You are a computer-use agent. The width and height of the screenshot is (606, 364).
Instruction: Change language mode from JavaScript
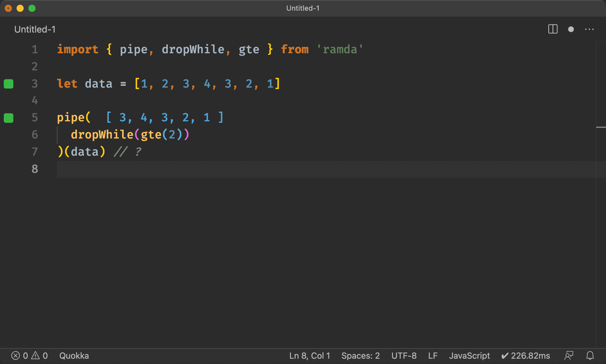click(469, 355)
